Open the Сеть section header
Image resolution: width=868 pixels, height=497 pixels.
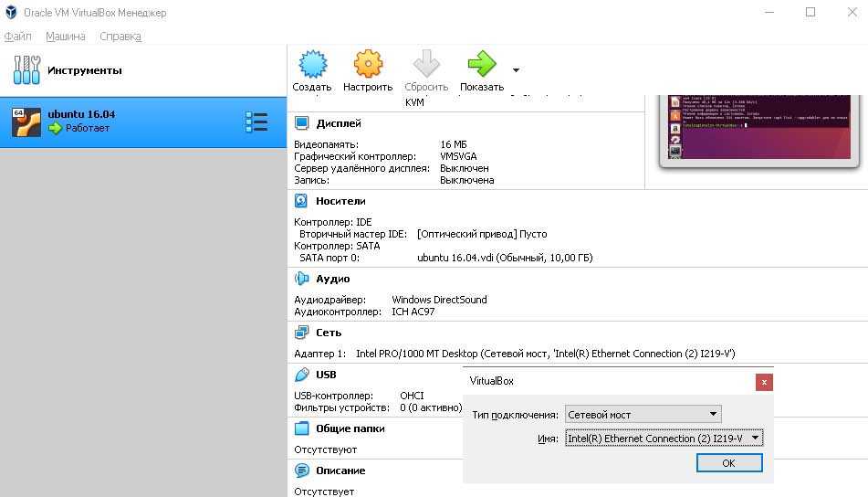[328, 333]
